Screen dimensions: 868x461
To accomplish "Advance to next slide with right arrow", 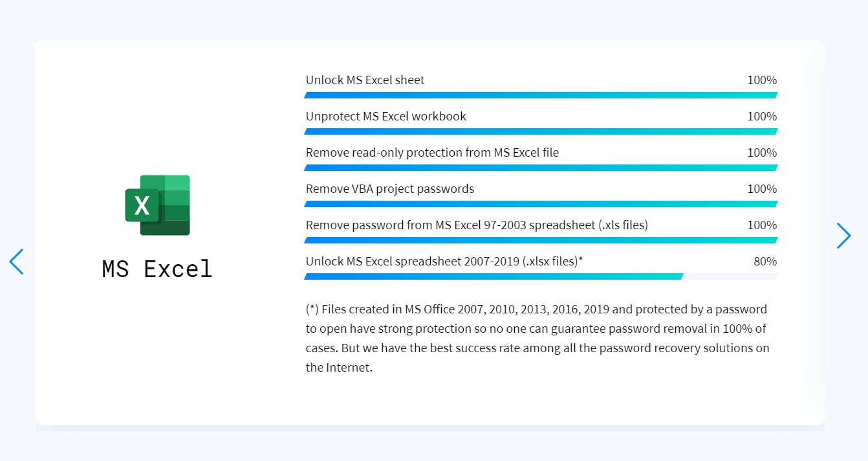I will 843,236.
